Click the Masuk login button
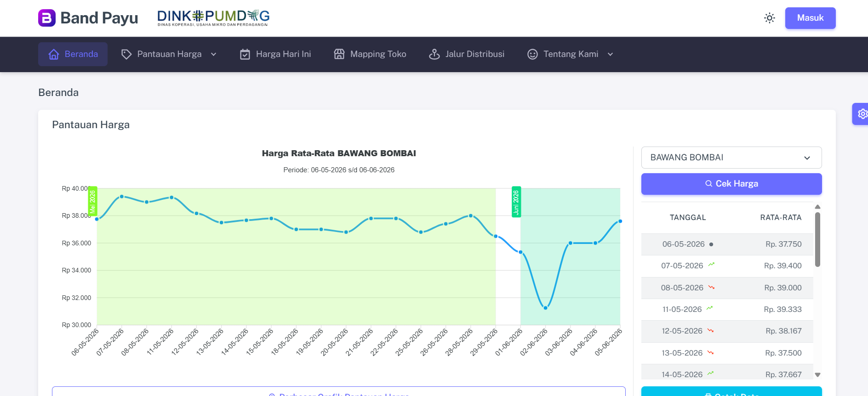The image size is (868, 396). [810, 18]
